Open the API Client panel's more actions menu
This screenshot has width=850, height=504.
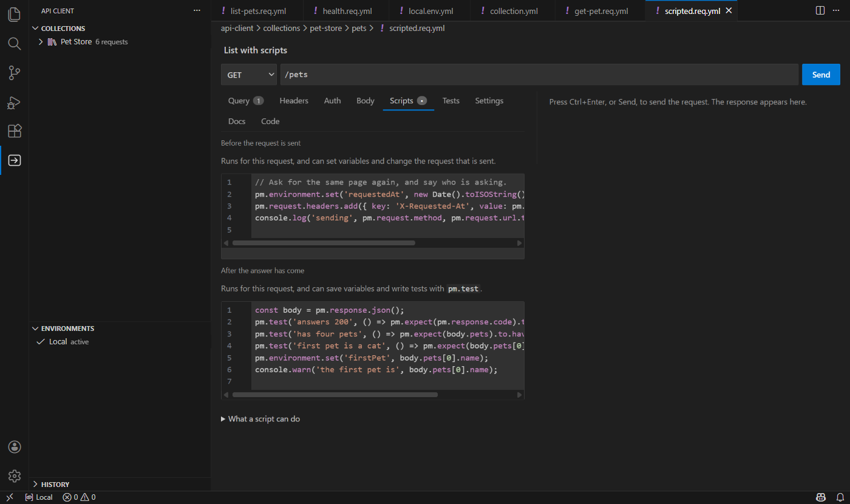click(x=197, y=11)
